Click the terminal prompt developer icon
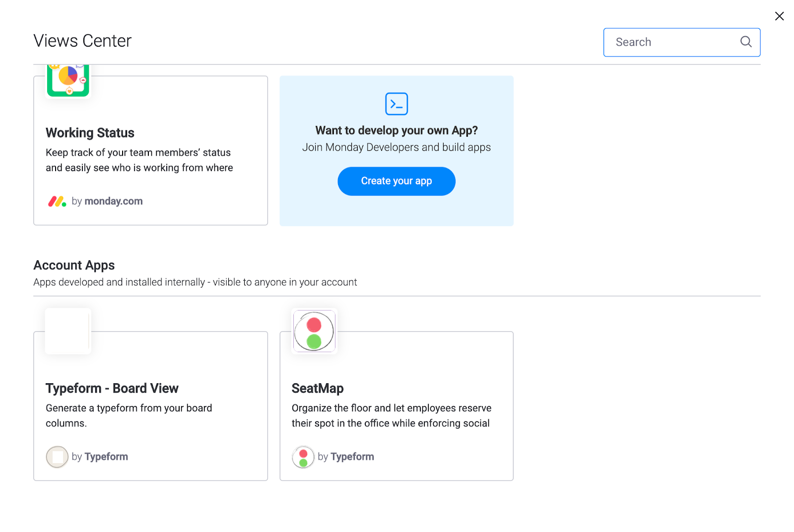Image resolution: width=794 pixels, height=532 pixels. 397,104
